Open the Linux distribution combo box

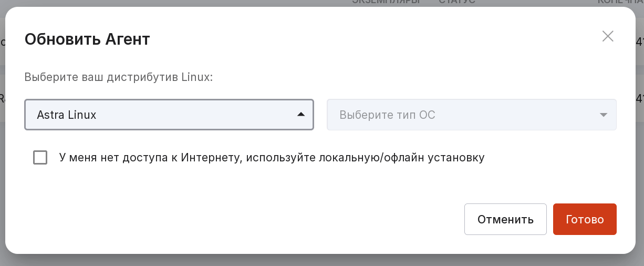point(169,114)
